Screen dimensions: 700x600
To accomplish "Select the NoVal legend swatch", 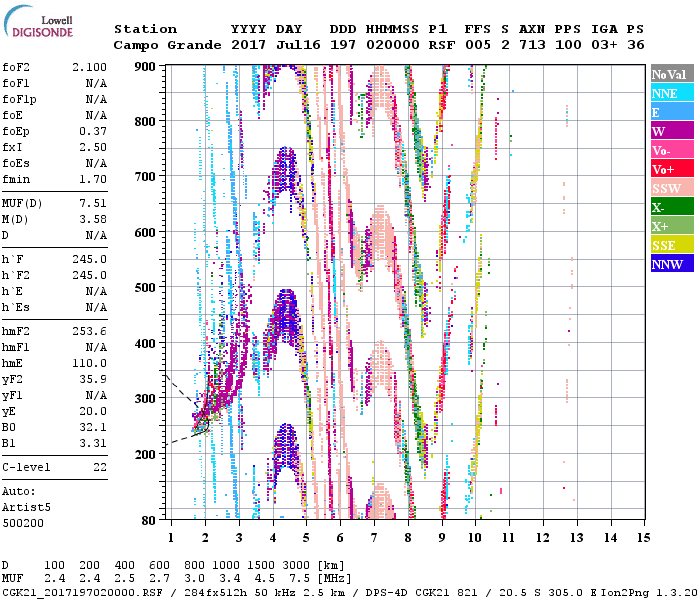I will click(x=672, y=74).
